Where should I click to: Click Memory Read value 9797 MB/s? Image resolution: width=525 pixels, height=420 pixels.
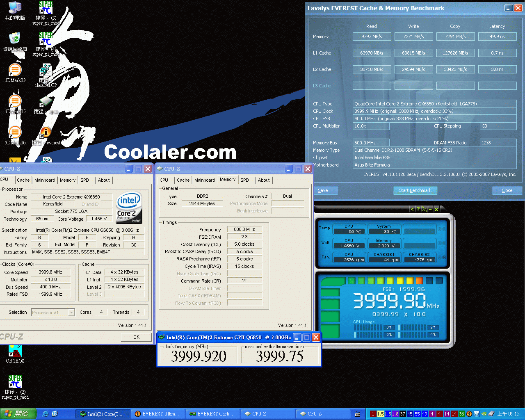click(x=372, y=37)
